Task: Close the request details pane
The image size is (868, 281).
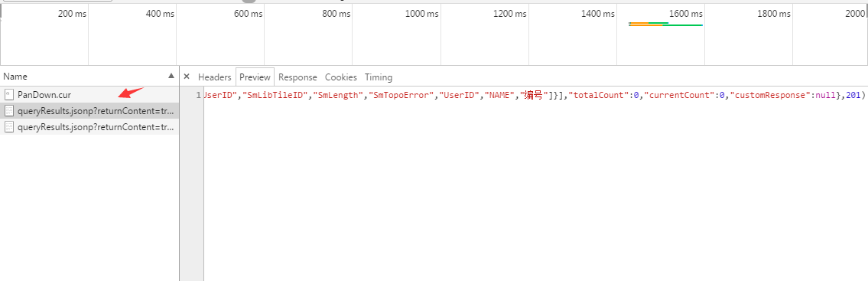Action: [187, 77]
